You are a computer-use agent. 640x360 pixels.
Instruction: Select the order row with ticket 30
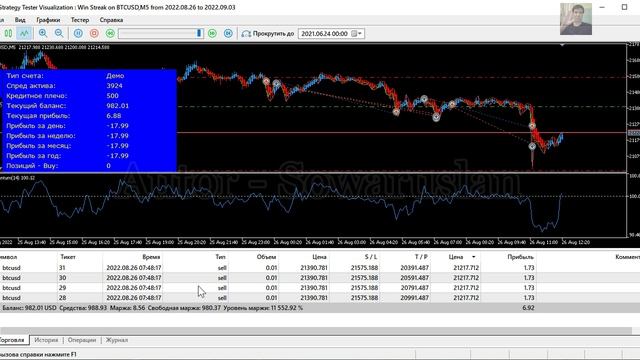click(320, 278)
